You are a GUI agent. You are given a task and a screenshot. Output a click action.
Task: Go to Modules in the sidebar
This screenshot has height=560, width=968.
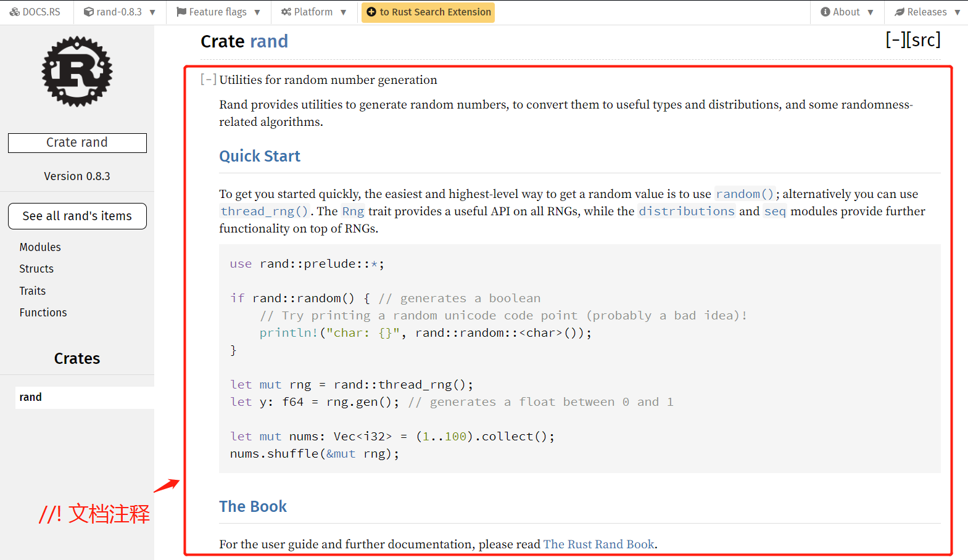point(40,247)
